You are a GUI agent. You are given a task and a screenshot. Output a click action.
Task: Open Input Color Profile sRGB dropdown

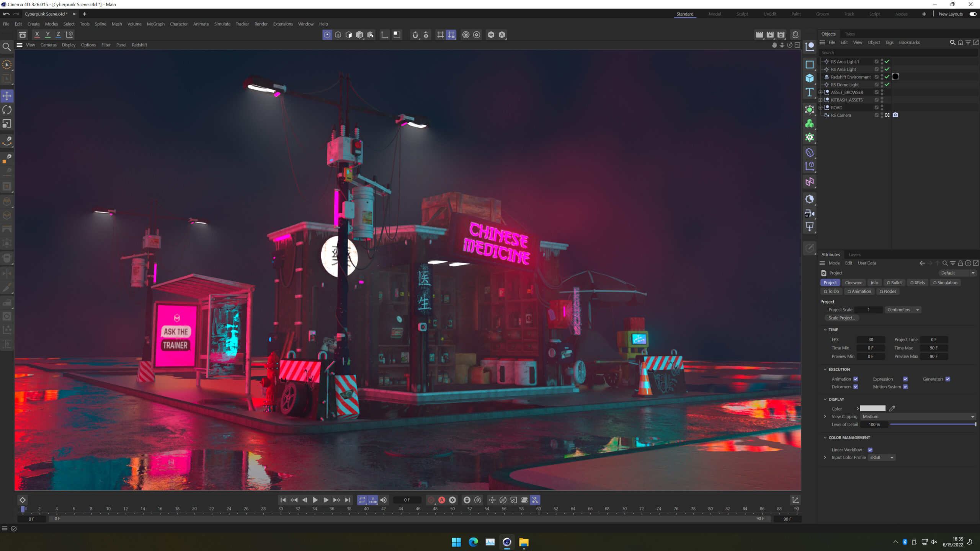[881, 458]
